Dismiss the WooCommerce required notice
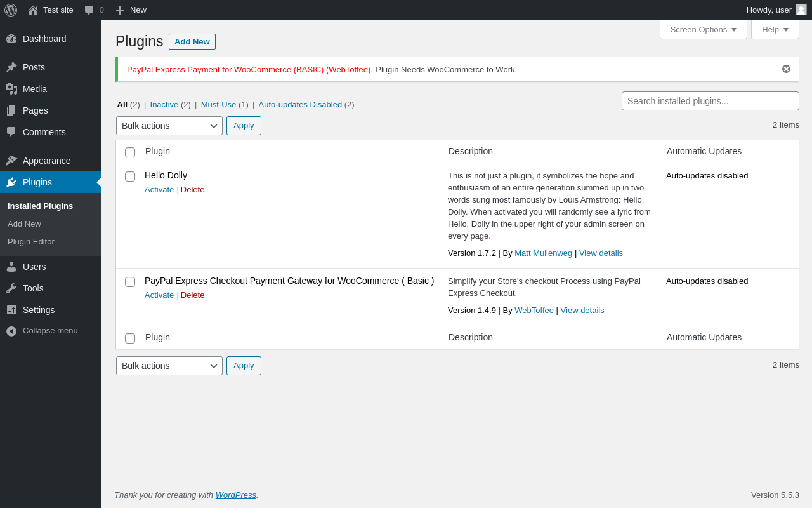The width and height of the screenshot is (812, 508). point(786,69)
